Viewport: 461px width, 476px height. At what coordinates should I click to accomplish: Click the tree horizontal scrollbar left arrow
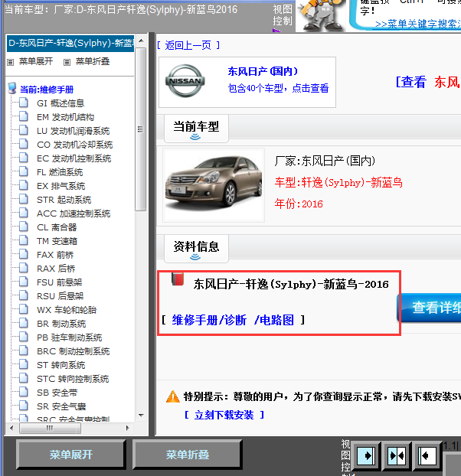tap(11, 428)
